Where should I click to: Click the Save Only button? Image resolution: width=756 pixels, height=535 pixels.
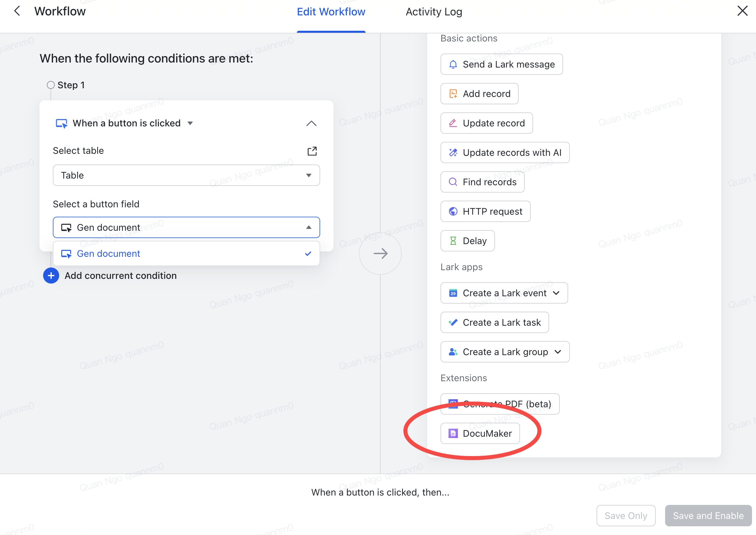[626, 516]
